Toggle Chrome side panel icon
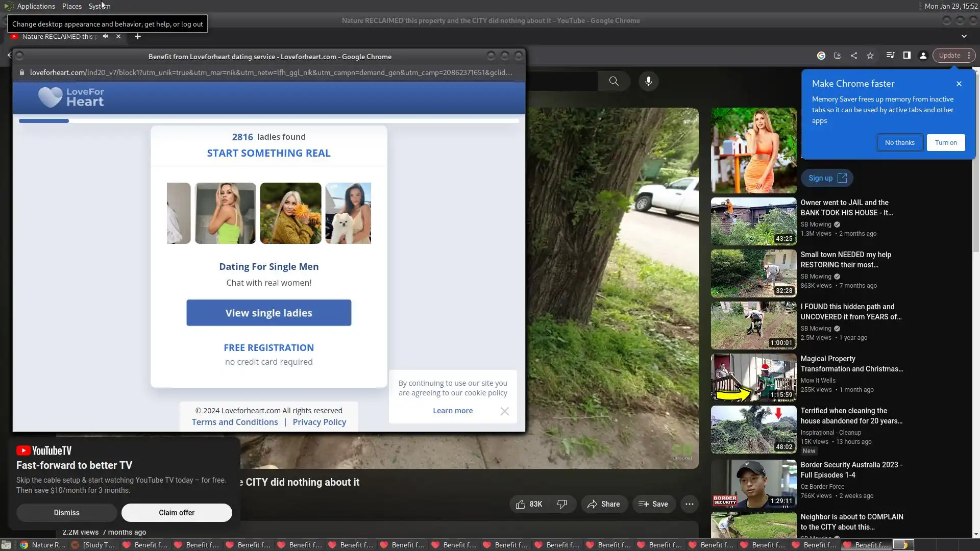Screen dimensions: 980x551 [907, 56]
